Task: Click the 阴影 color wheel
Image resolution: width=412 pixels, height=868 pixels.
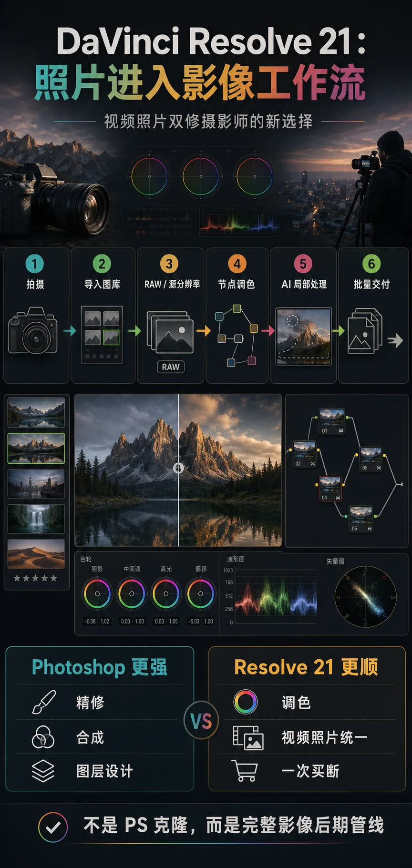Action: (97, 594)
